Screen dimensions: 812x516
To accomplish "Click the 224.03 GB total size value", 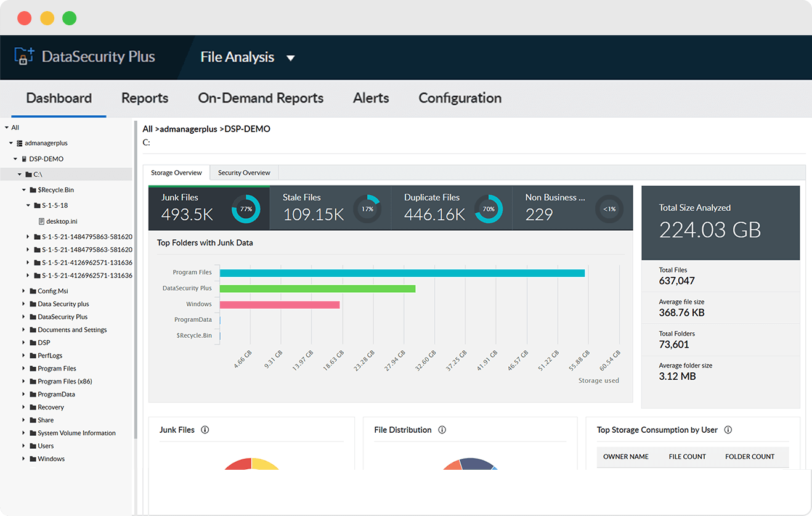I will point(710,230).
